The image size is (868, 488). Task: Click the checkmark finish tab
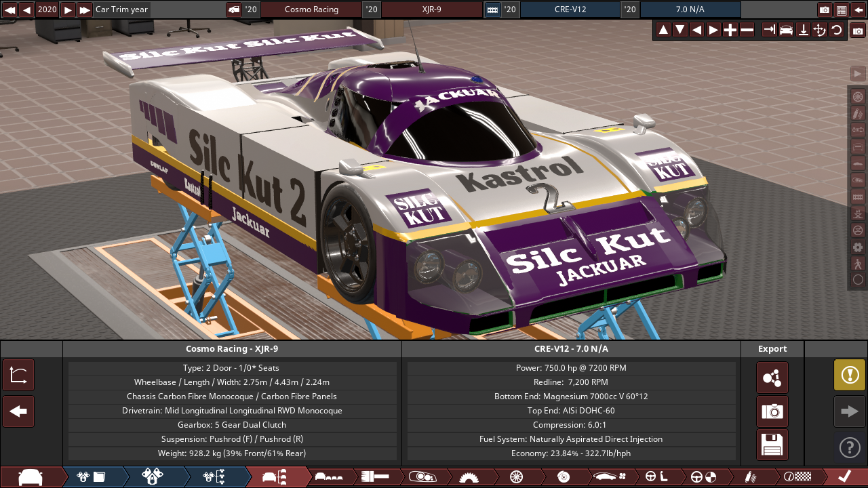coord(844,477)
